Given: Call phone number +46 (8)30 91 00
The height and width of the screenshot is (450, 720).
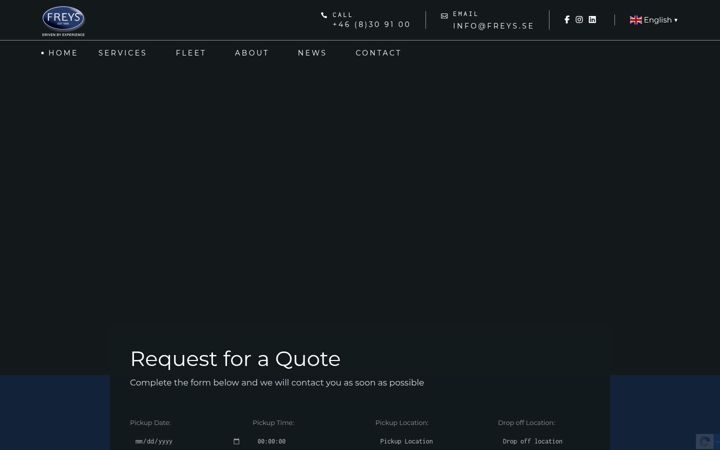Looking at the screenshot, I should click(371, 24).
